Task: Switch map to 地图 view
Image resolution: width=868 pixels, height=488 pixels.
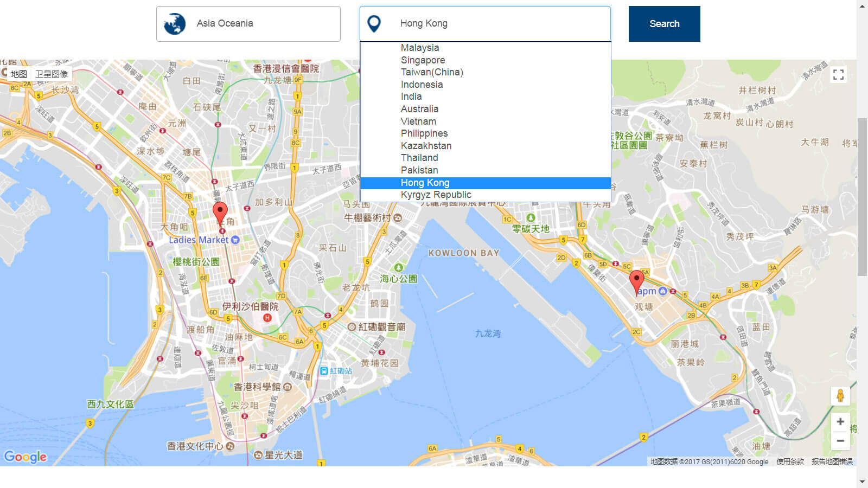Action: [19, 74]
